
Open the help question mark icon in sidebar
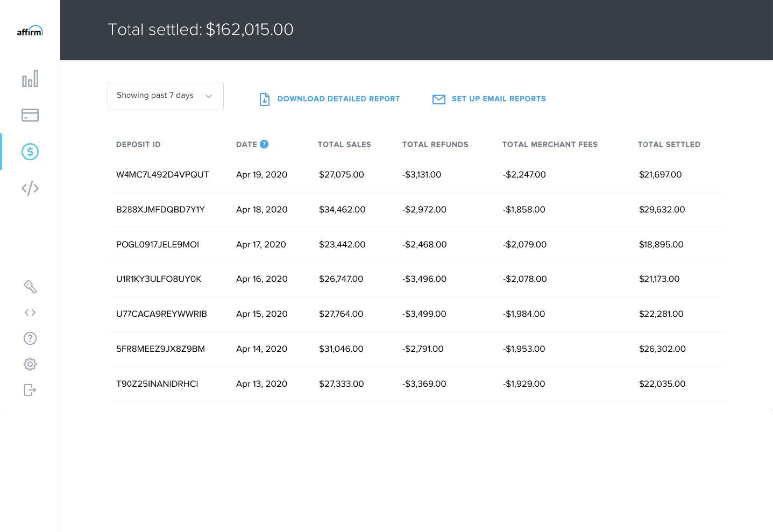(30, 338)
